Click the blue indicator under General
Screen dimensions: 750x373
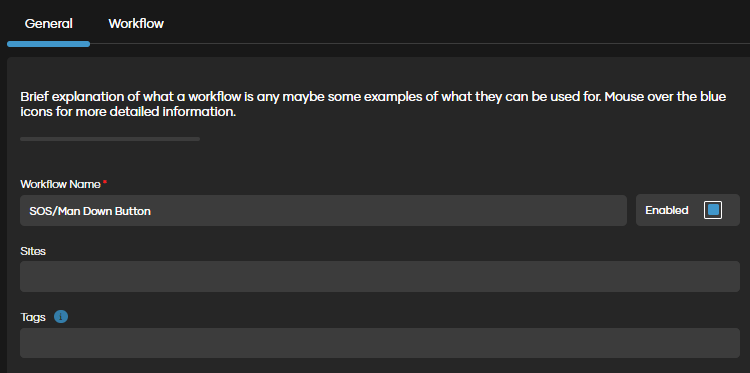pyautogui.click(x=48, y=44)
